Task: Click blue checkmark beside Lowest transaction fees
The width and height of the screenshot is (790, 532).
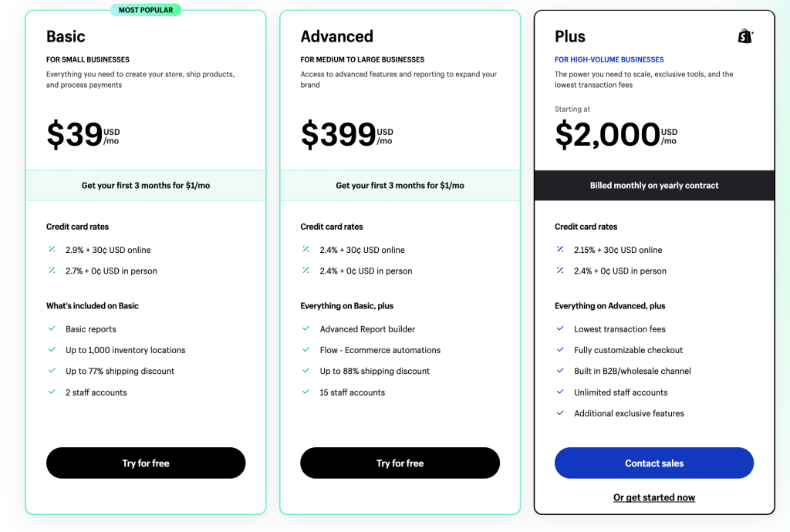Action: click(x=560, y=328)
